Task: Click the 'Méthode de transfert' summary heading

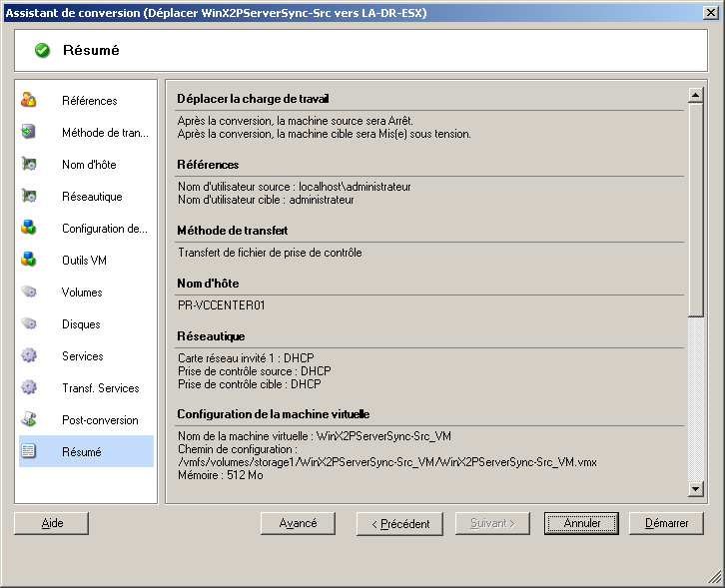Action: pyautogui.click(x=232, y=231)
